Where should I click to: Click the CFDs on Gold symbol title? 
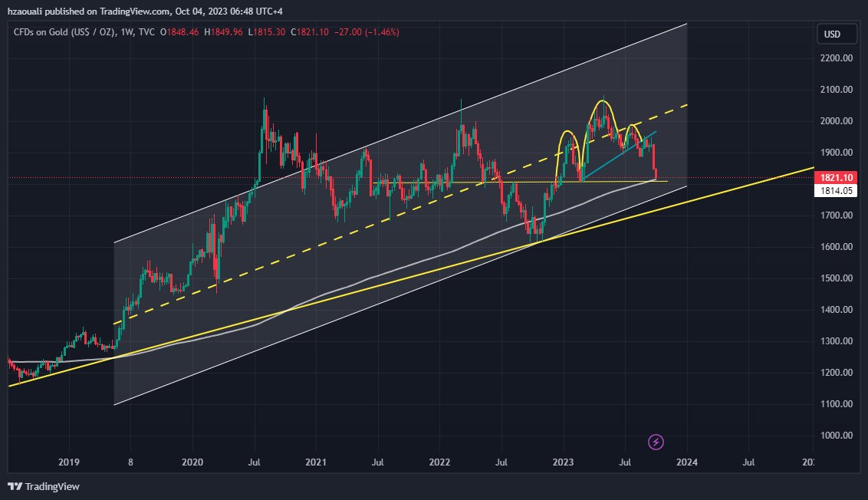(64, 32)
